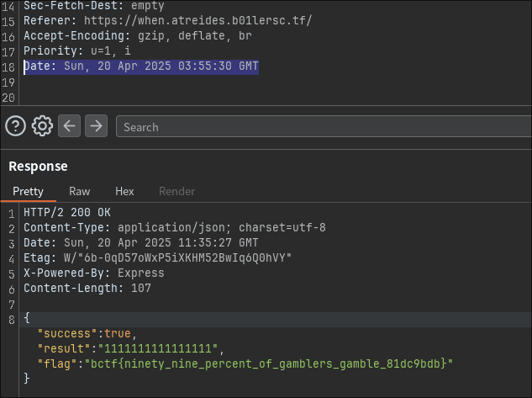Go to next search match arrow

coord(97,126)
